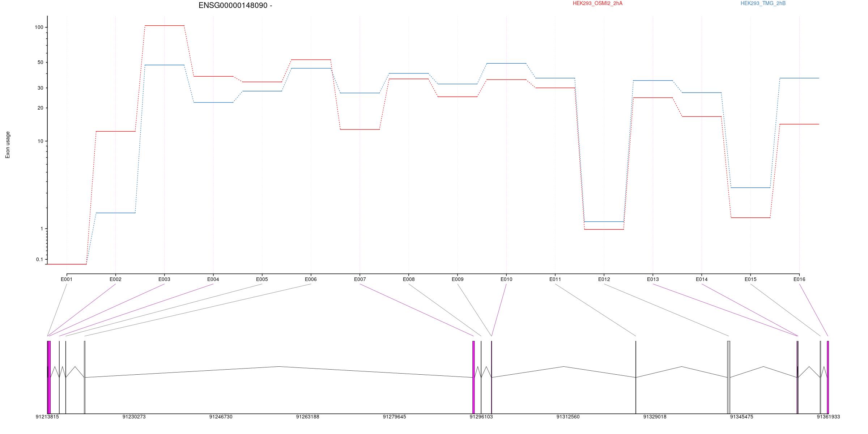Click exon label E011
Viewport: 868px width, 434px height.
[x=555, y=279]
